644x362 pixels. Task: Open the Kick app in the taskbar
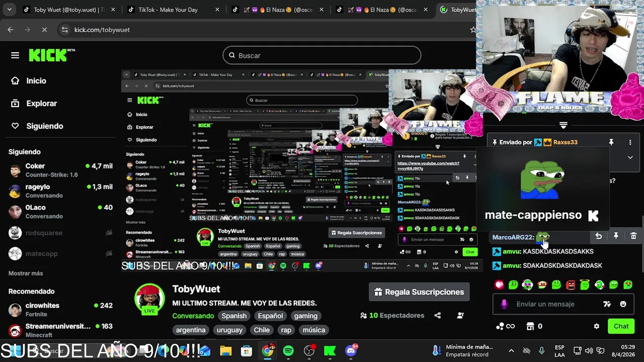[330, 350]
